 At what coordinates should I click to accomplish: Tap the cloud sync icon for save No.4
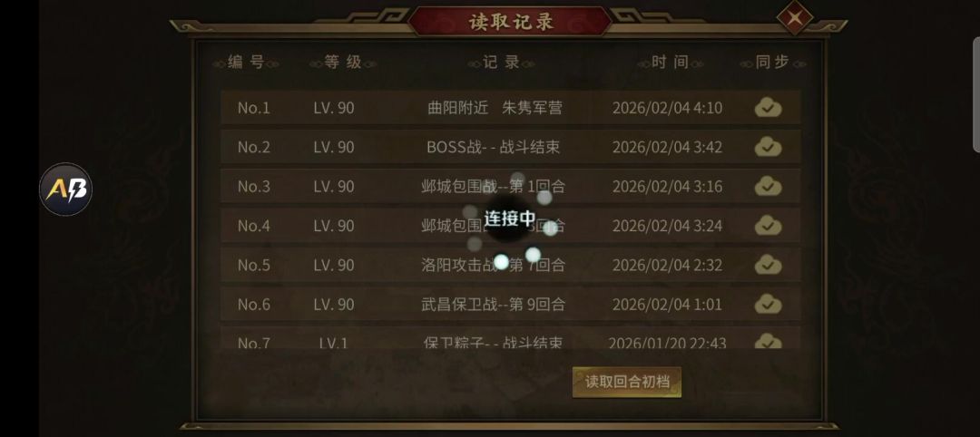tap(768, 226)
